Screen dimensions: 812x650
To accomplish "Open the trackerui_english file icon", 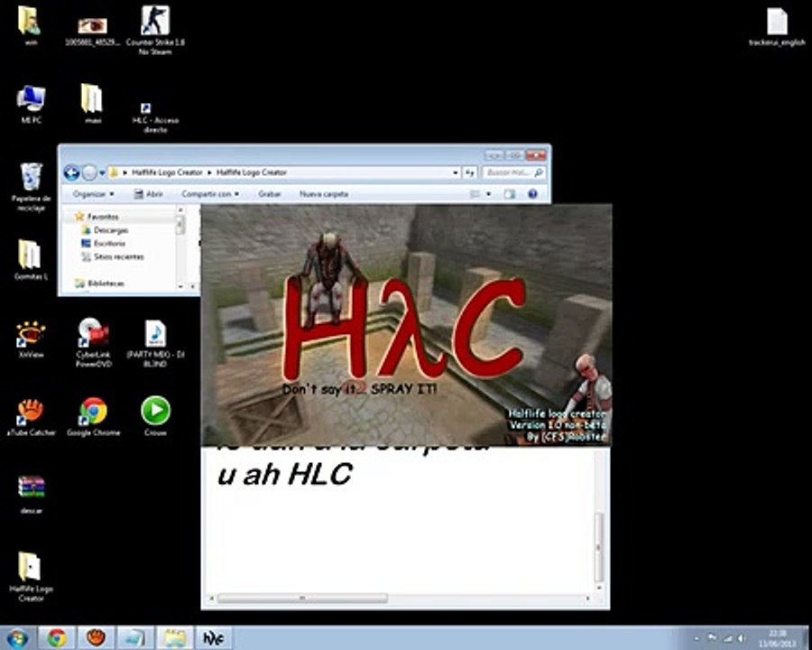I will tap(777, 27).
